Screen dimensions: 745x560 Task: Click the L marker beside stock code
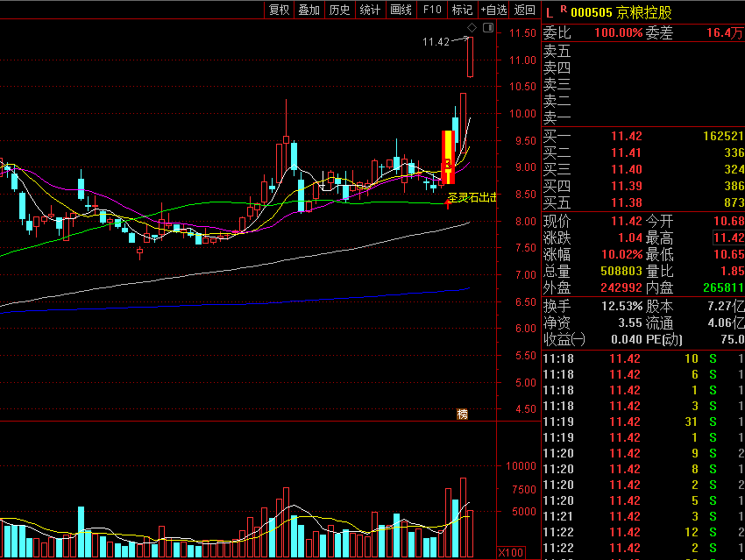(x=550, y=13)
